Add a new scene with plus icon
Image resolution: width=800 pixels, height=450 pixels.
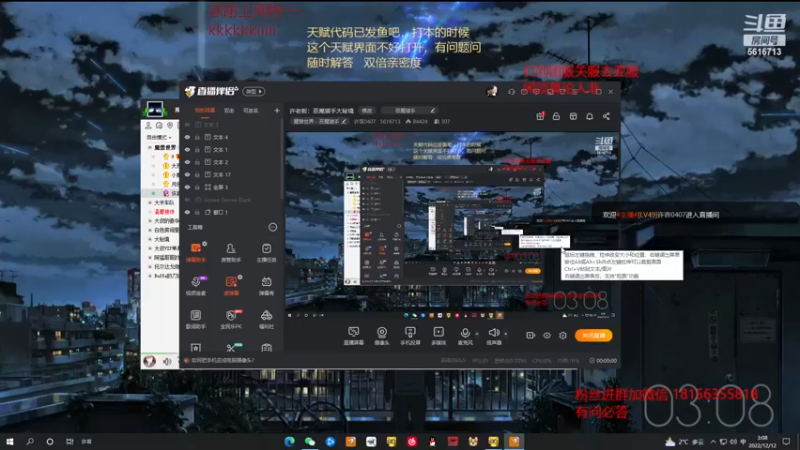pos(277,110)
